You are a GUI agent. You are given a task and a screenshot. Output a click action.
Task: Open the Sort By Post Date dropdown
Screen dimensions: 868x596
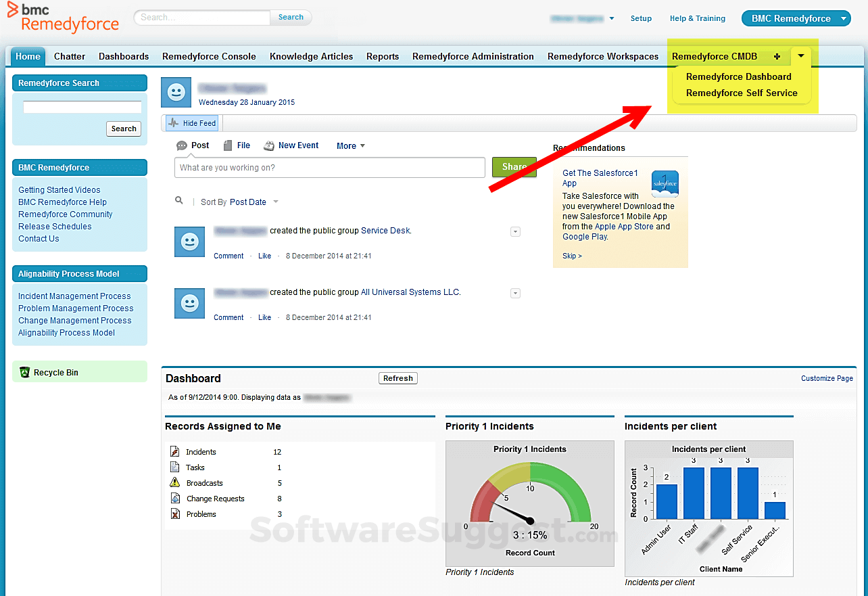tap(254, 202)
